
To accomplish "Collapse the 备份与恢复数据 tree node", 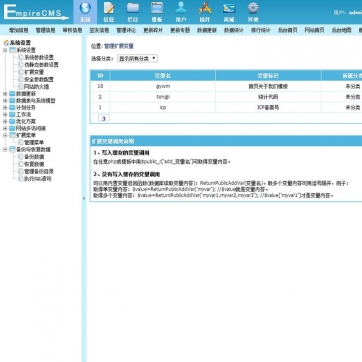I will click(5, 150).
